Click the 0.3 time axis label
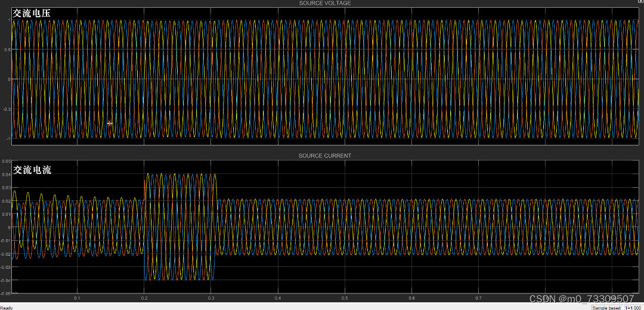 coord(210,297)
